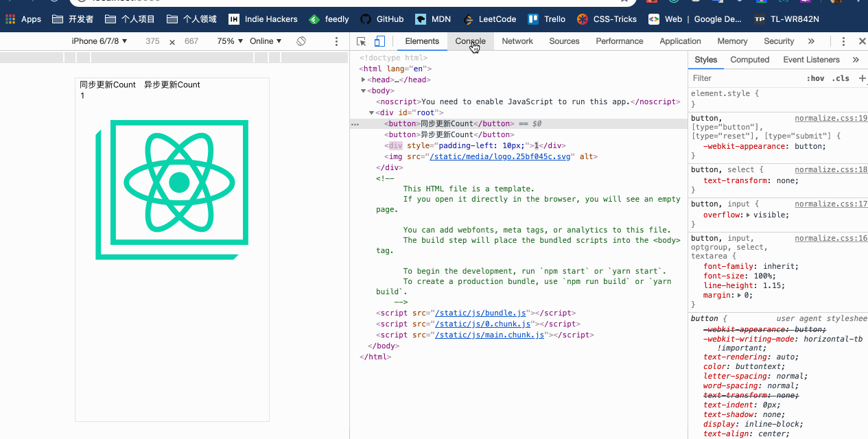Open the CSS-Tricks bookmark
Screen dimensions: 868x439
click(607, 19)
